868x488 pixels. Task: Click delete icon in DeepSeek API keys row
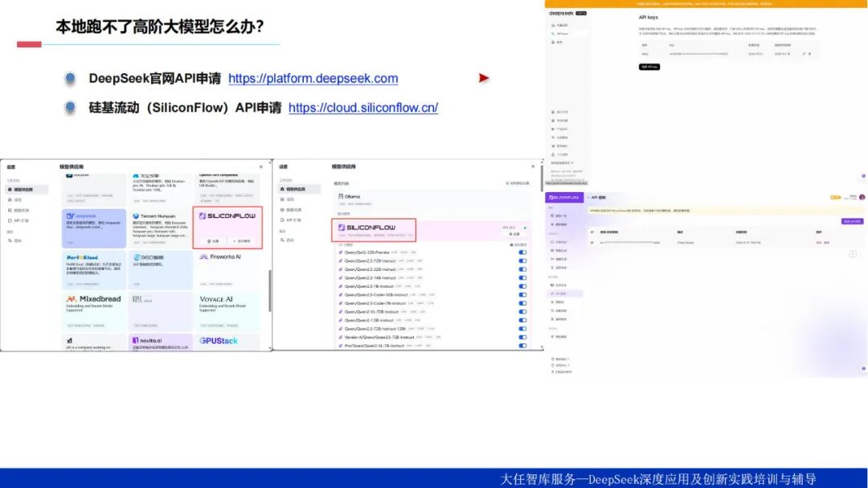[810, 54]
